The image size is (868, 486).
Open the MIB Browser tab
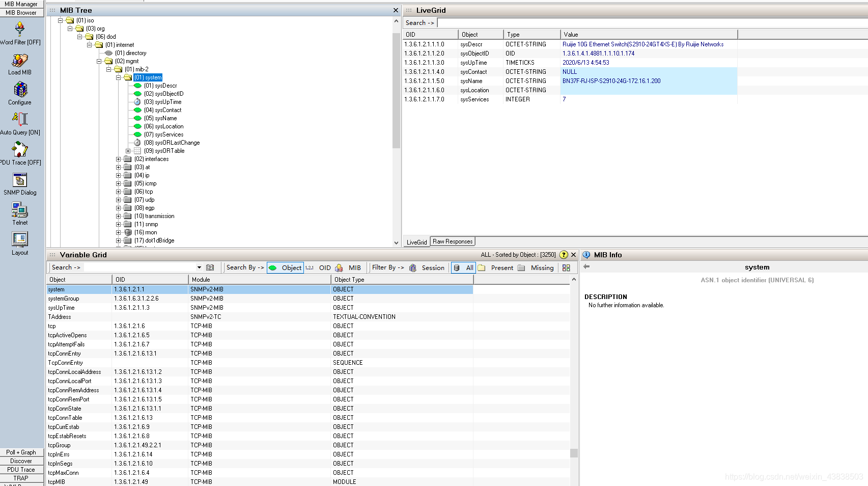21,13
